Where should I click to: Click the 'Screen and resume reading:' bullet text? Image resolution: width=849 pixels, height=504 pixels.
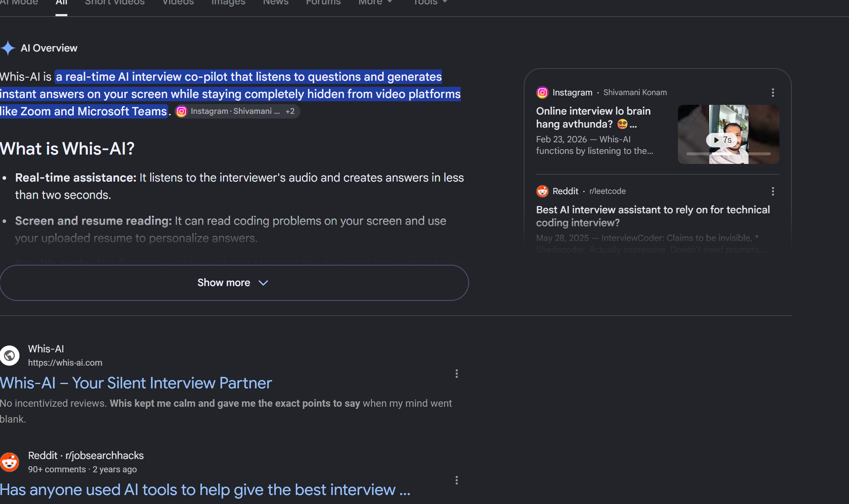93,221
